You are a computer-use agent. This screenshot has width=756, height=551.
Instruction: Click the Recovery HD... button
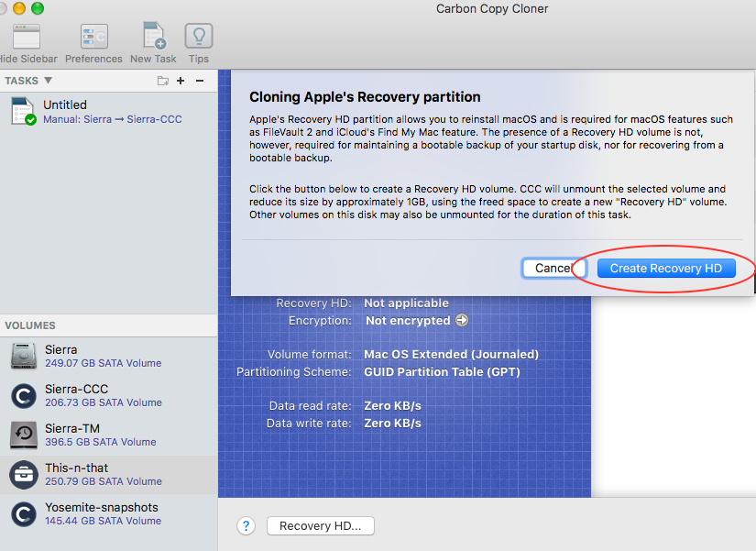(321, 526)
